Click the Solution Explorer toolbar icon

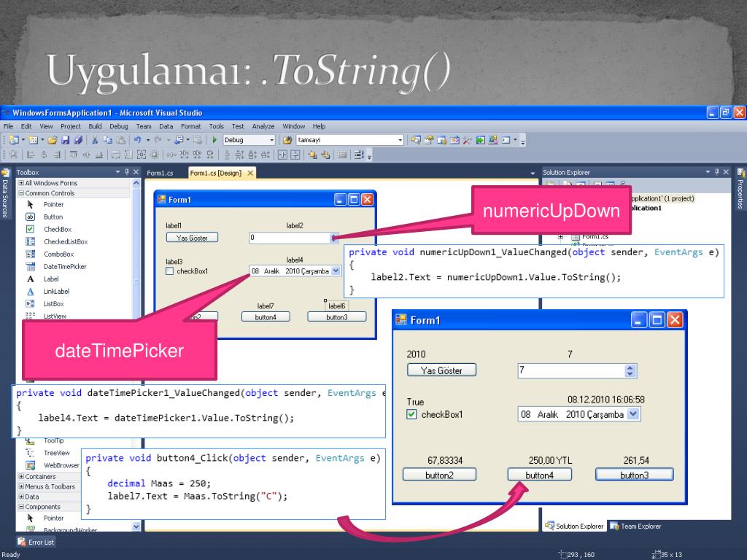(x=416, y=140)
